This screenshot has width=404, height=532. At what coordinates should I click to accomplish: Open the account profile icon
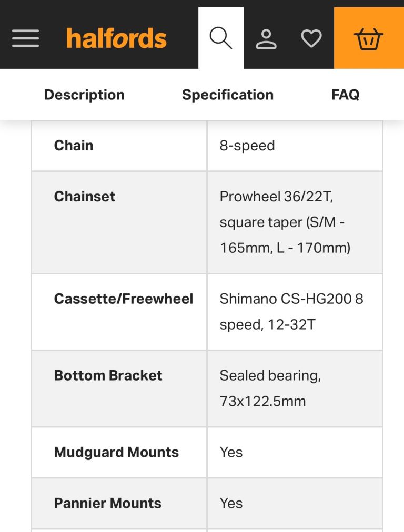coord(266,38)
